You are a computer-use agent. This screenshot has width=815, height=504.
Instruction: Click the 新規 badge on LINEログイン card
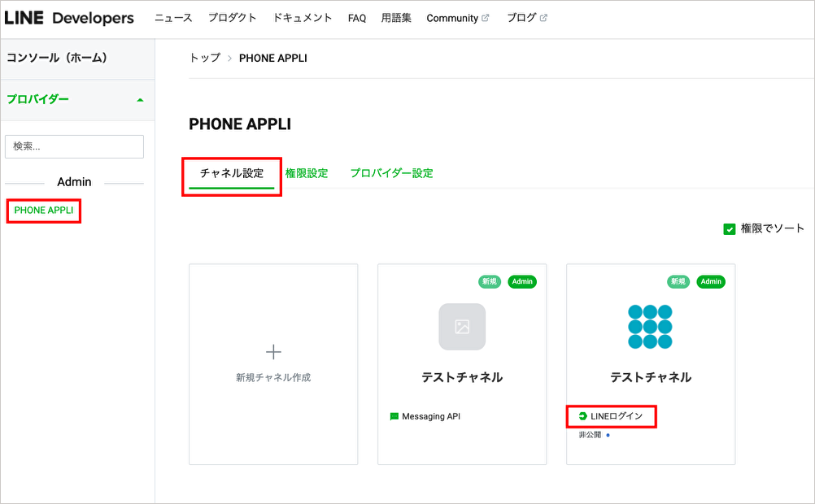[678, 281]
